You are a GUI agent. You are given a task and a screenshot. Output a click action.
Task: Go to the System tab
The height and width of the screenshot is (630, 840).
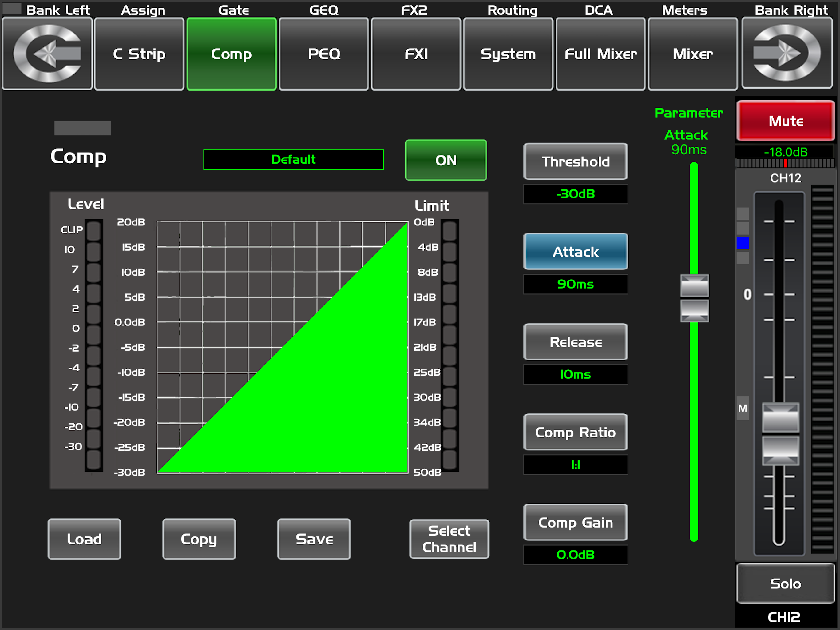coord(508,54)
